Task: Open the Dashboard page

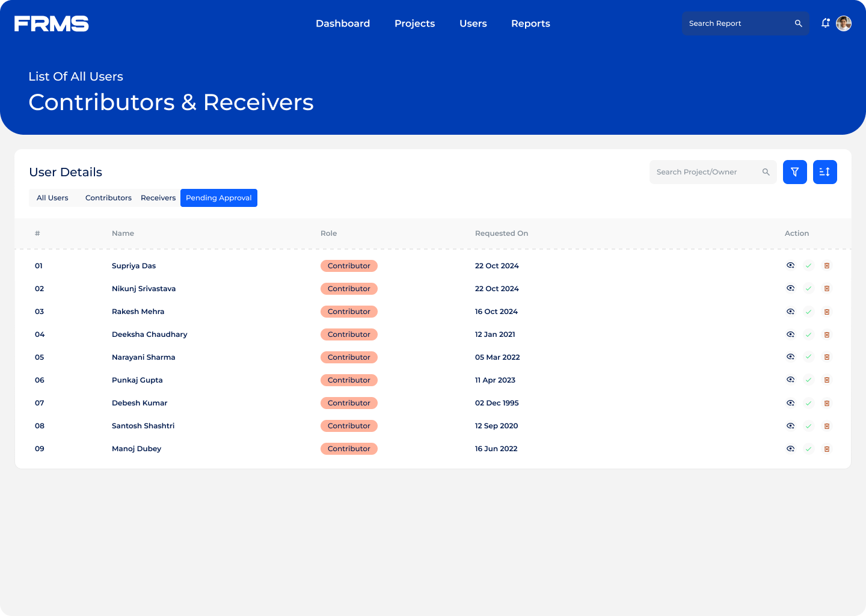Action: click(x=343, y=23)
